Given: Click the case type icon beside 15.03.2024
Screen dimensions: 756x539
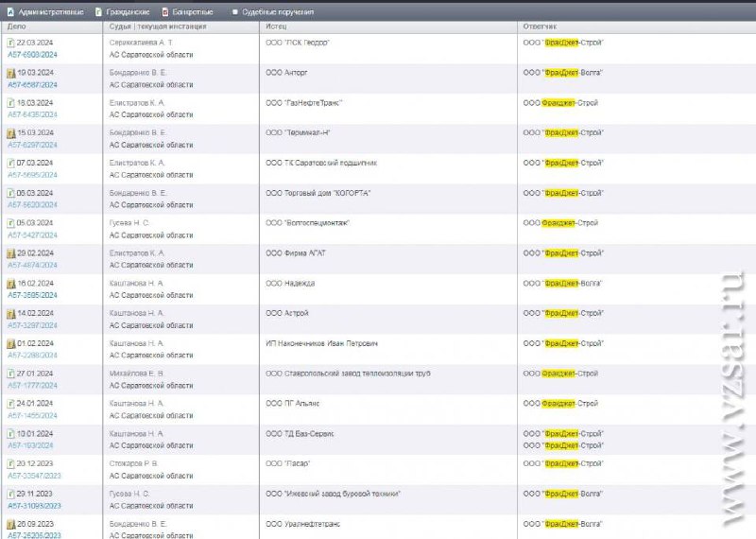Looking at the screenshot, I should [11, 132].
